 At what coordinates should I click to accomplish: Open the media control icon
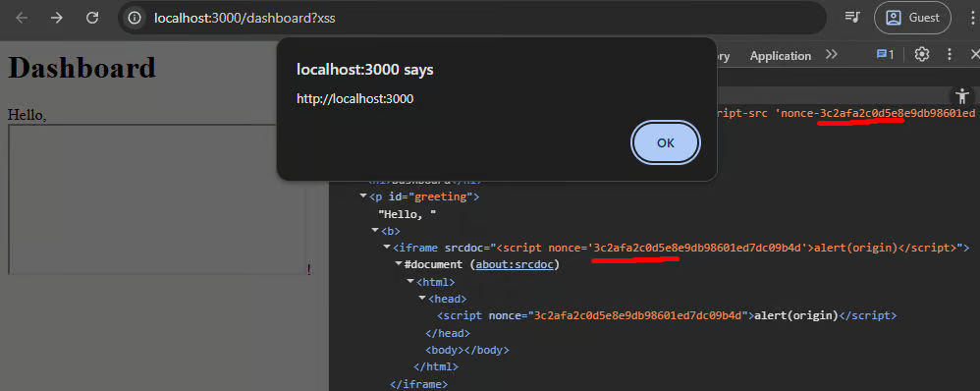(852, 18)
